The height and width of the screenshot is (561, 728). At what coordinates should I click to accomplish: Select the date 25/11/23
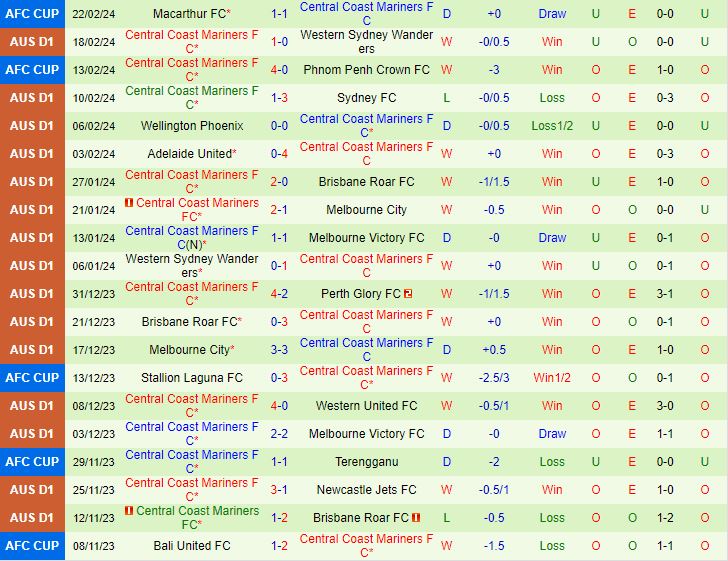coord(94,489)
